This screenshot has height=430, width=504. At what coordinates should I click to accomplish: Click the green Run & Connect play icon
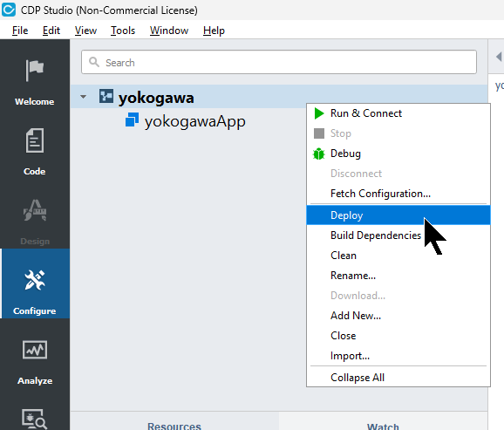319,113
